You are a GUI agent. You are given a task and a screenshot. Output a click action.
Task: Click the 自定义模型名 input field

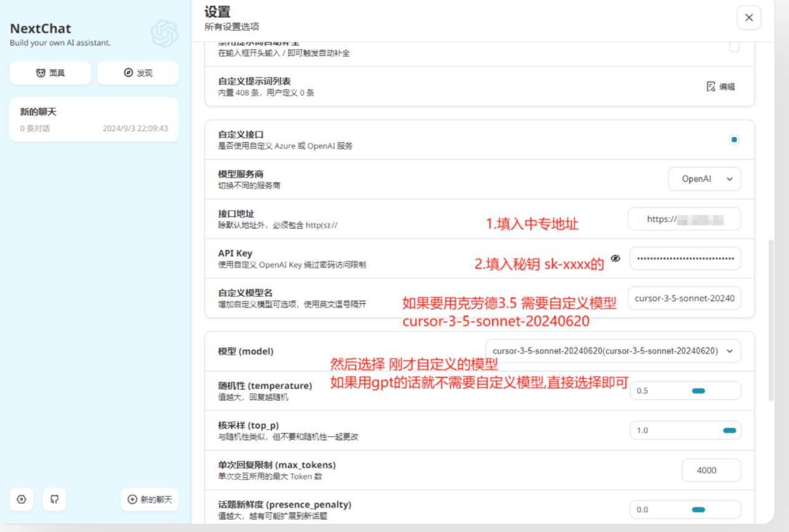pos(684,298)
